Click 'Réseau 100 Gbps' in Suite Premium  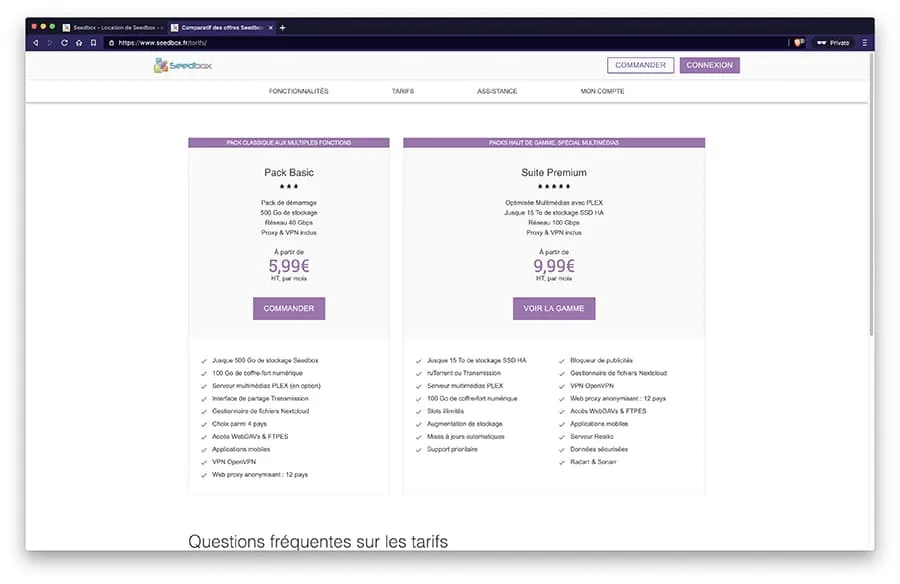pyautogui.click(x=554, y=223)
